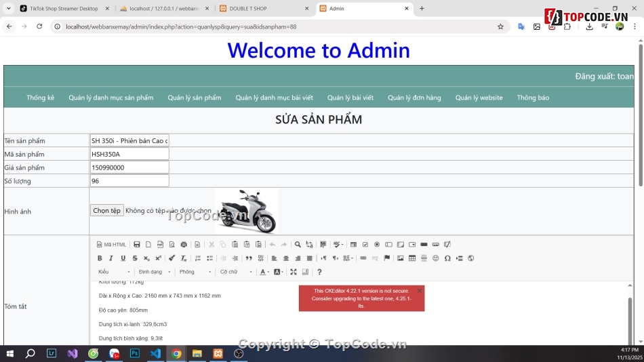
Task: Open the Quản lý sản phẩm menu
Action: (195, 98)
